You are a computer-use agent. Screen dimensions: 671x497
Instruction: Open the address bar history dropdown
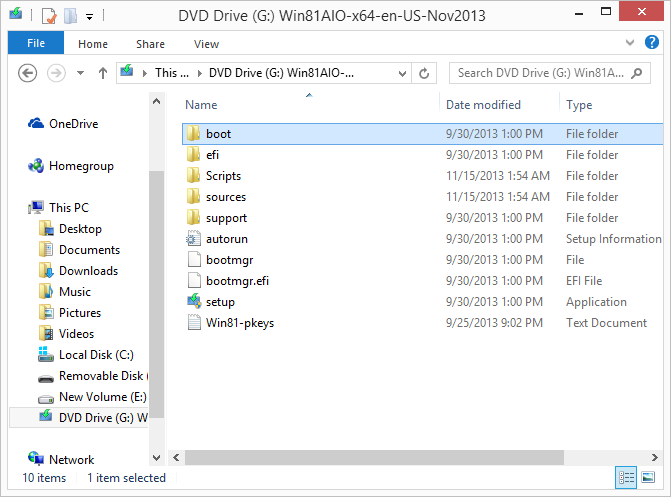[x=402, y=74]
